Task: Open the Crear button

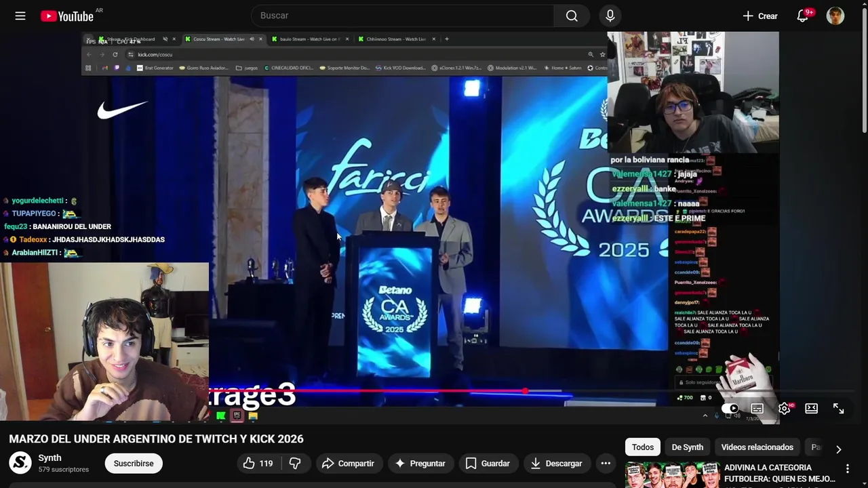Action: (759, 16)
